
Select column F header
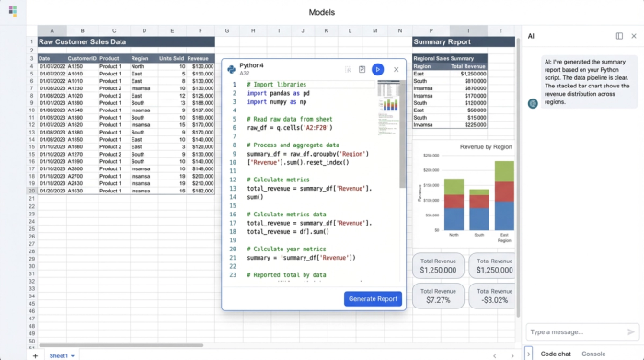[200, 30]
